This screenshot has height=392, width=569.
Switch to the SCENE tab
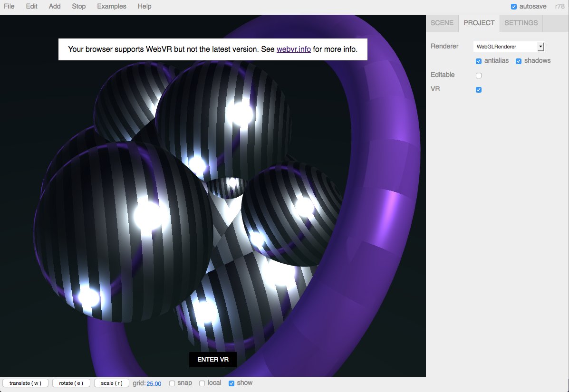click(x=442, y=23)
